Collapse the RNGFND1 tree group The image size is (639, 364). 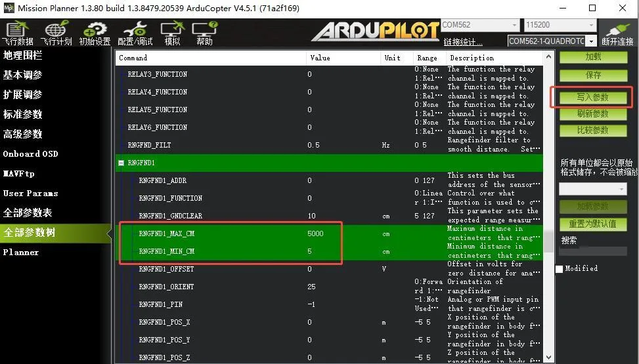[121, 163]
